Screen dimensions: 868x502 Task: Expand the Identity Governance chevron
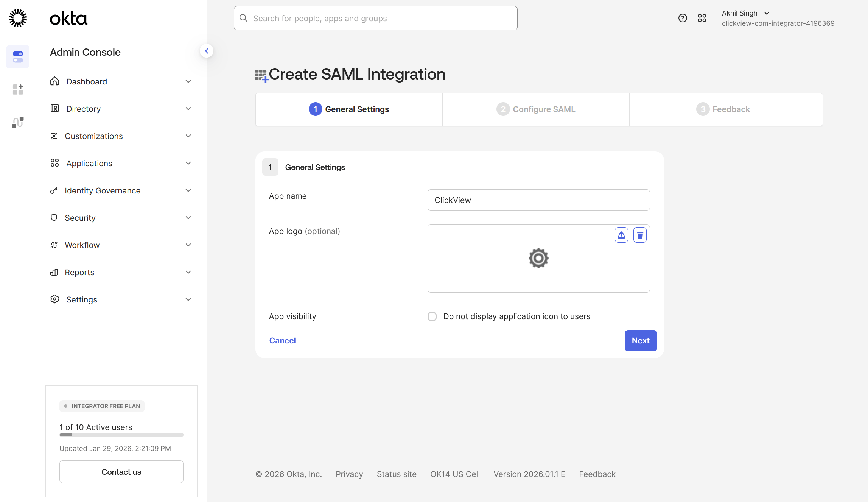pos(188,190)
